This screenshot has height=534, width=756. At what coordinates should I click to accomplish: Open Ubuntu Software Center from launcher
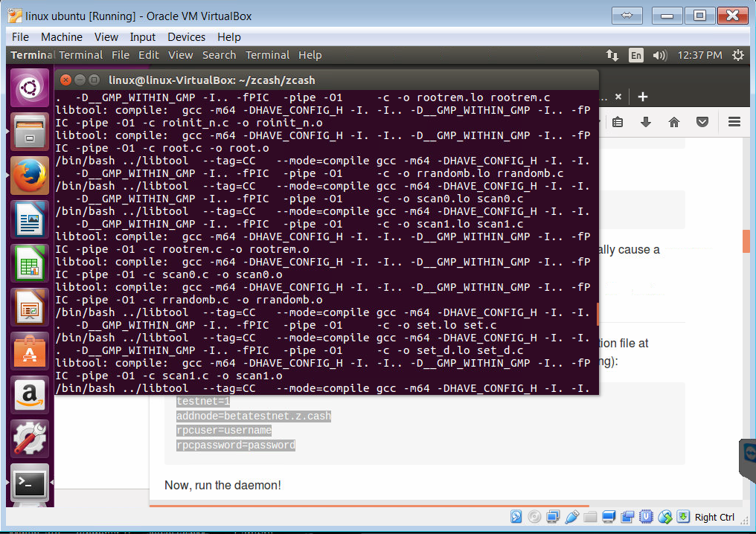tap(30, 351)
